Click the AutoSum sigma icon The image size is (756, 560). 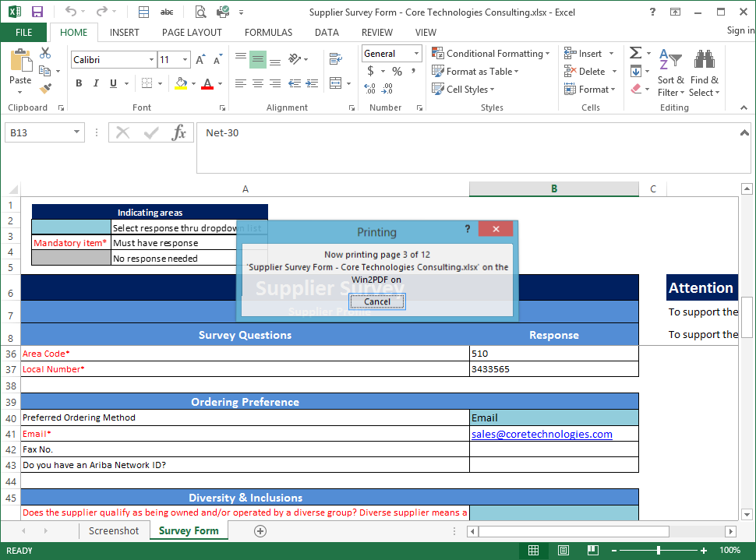click(x=635, y=52)
